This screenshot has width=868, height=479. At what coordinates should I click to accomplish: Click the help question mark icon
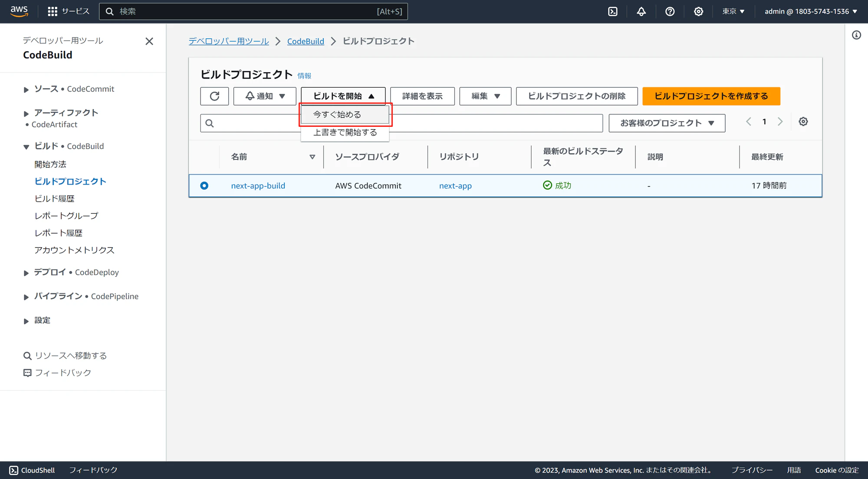pyautogui.click(x=670, y=11)
